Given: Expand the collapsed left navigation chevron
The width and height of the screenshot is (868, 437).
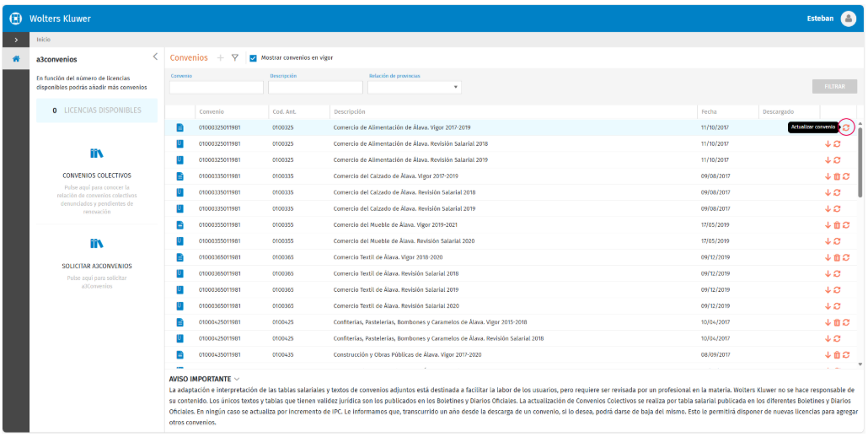Looking at the screenshot, I should click(16, 40).
